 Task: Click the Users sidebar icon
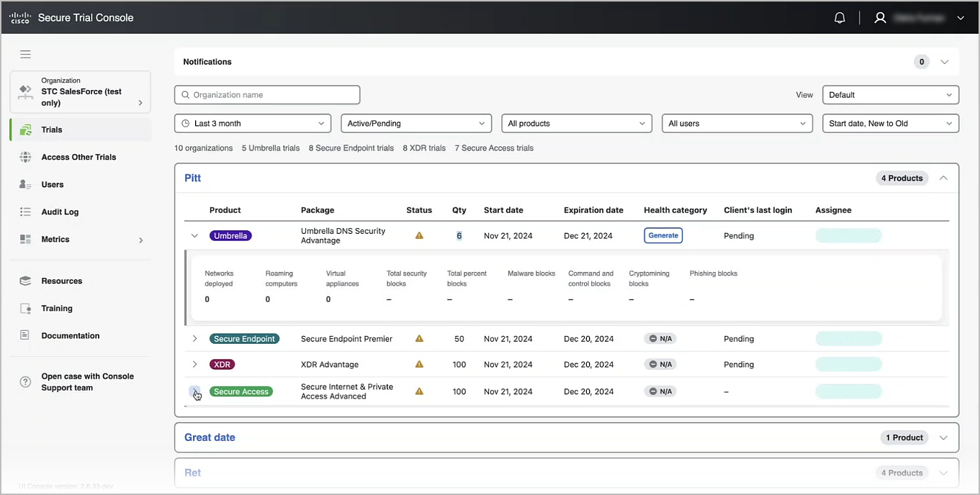pos(26,185)
